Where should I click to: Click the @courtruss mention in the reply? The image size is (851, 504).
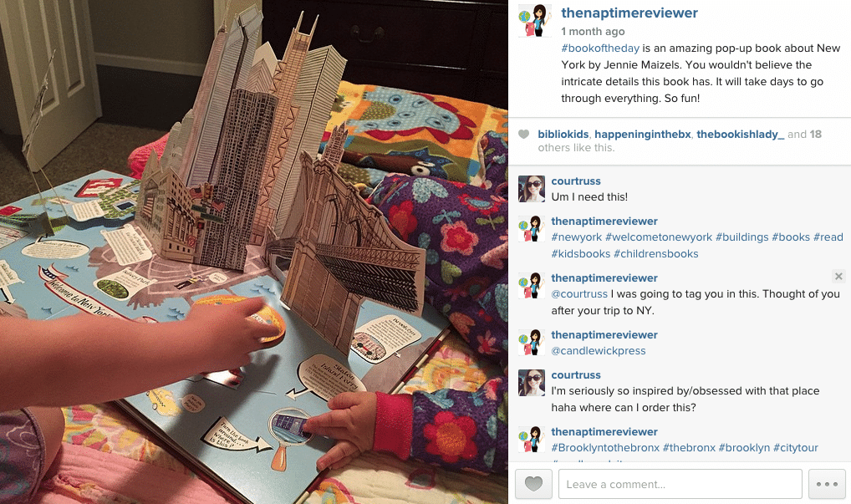pyautogui.click(x=579, y=294)
